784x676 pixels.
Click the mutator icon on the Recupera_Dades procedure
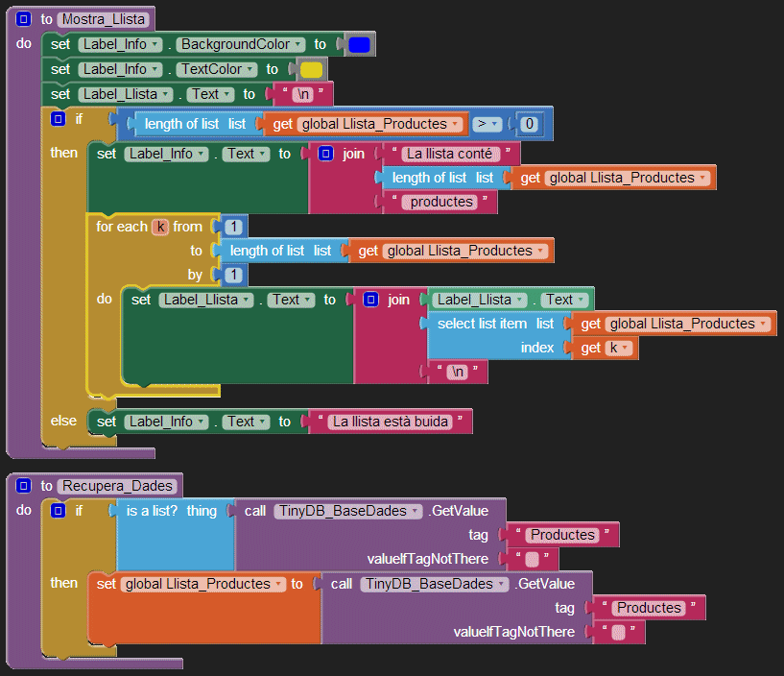point(23,486)
